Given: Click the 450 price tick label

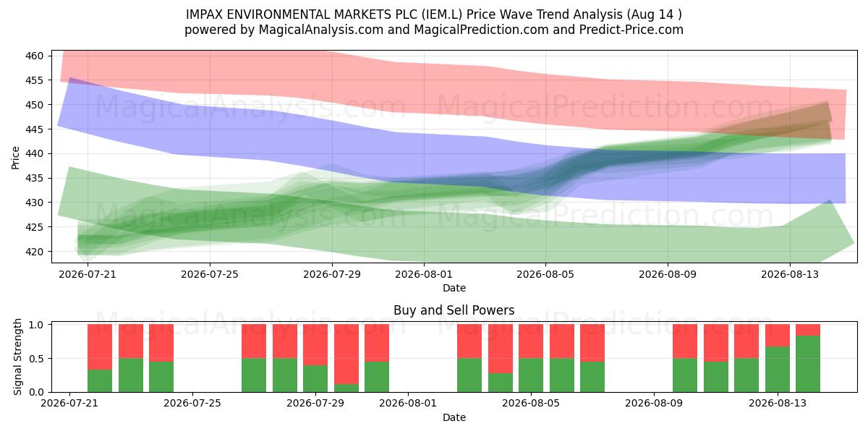Looking at the screenshot, I should [x=36, y=105].
